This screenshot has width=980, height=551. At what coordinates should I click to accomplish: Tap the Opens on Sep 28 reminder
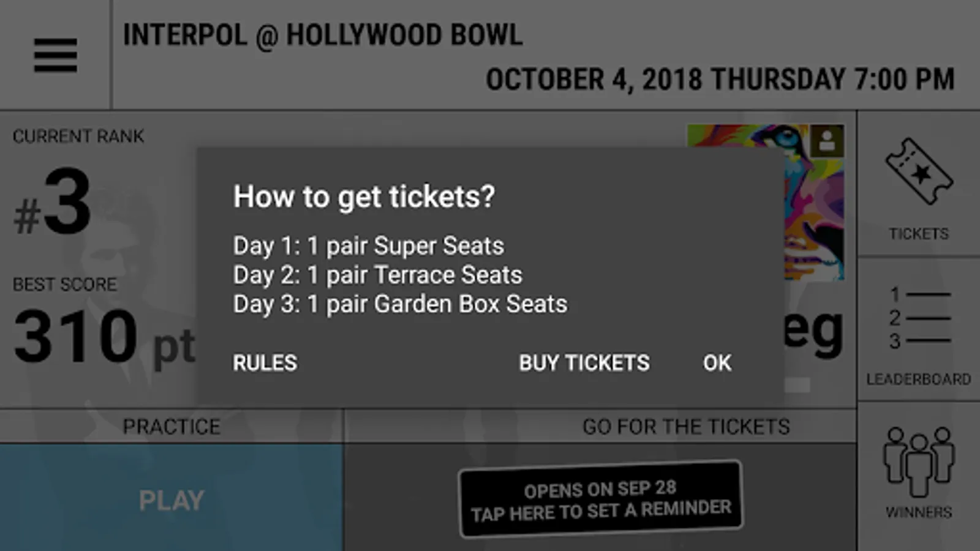[x=600, y=500]
